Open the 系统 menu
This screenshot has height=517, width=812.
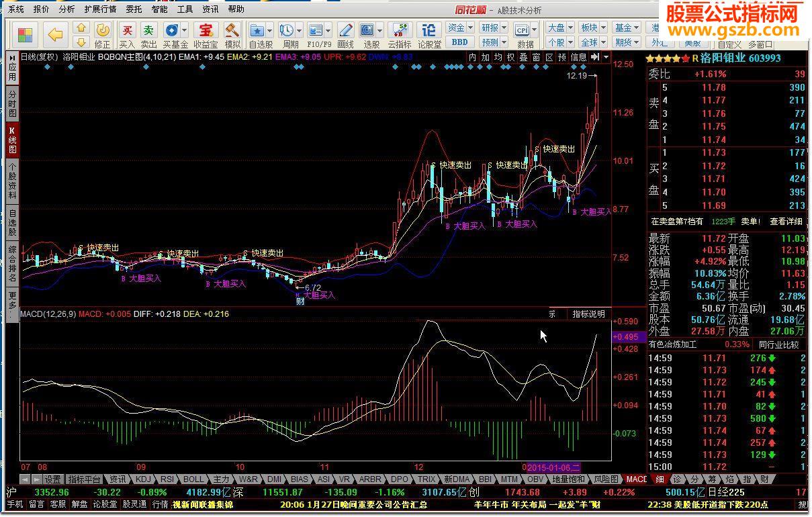click(15, 9)
